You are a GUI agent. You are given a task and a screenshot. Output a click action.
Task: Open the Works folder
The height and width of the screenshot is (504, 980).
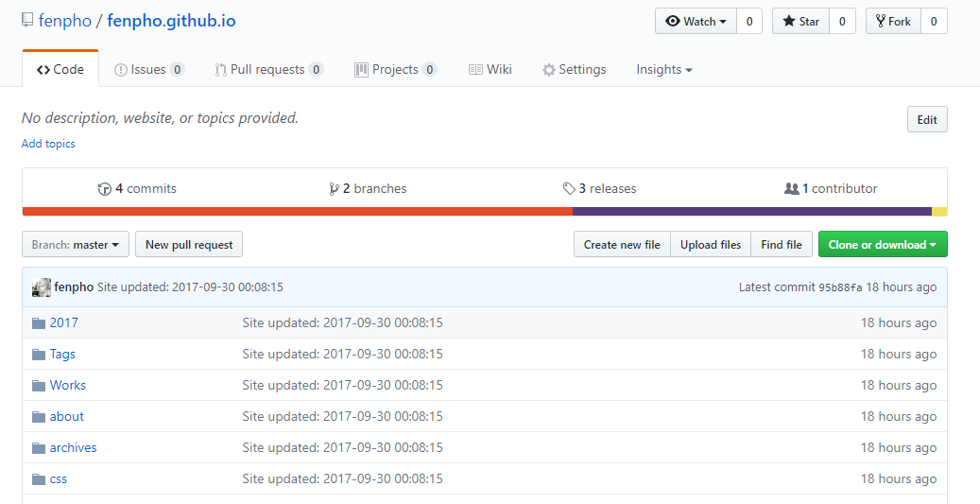[67, 385]
